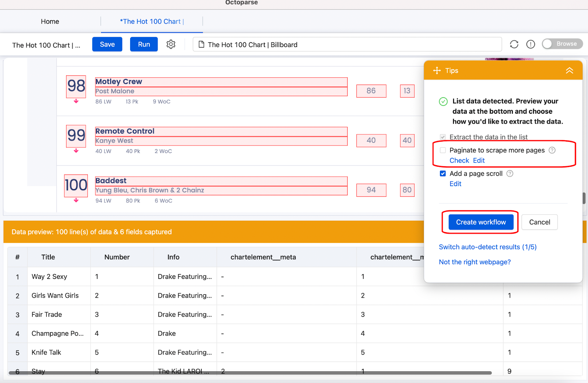Click horizontal scrollbar of data preview
Viewport: 588px width, 383px height.
(x=250, y=373)
